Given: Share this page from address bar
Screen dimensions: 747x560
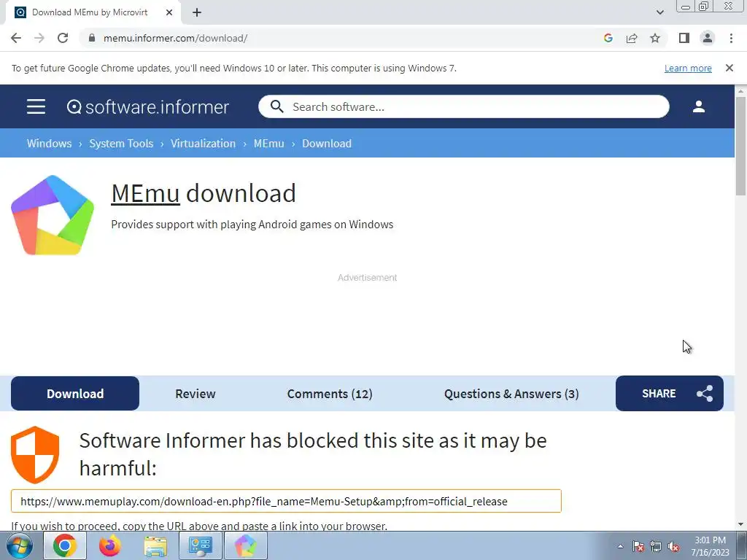Looking at the screenshot, I should tap(632, 38).
